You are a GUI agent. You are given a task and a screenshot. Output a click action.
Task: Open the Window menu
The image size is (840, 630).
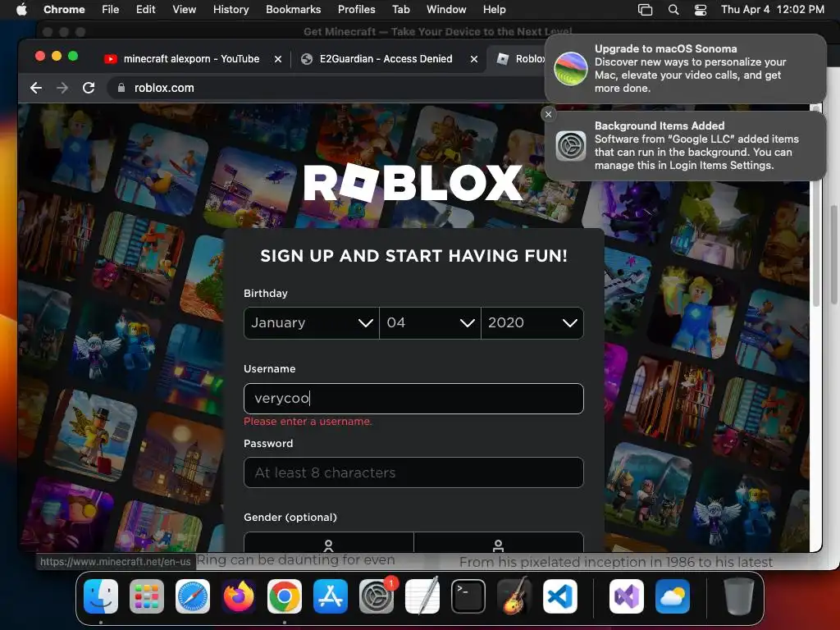(x=446, y=9)
